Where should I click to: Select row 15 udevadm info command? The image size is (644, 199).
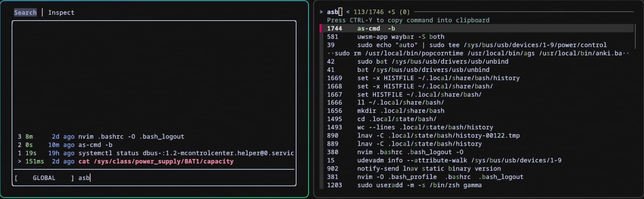(477, 160)
